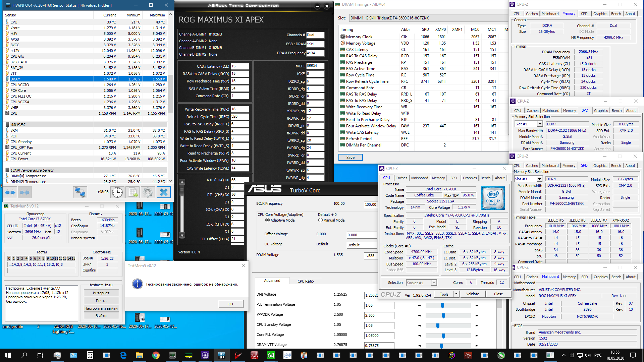Toggle test number 7 box in TestMem5

pyautogui.click(x=39, y=258)
